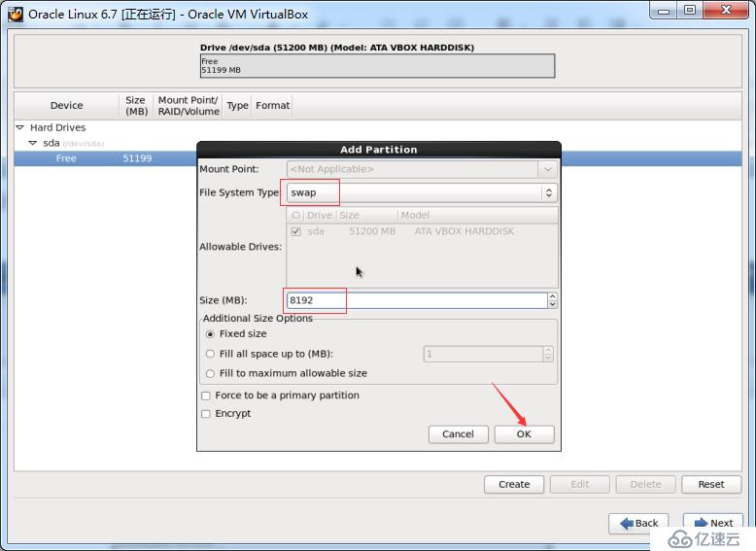Click the Delete button
The width and height of the screenshot is (756, 551).
point(645,485)
